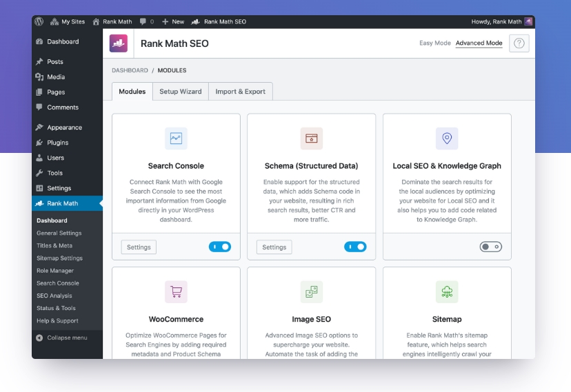This screenshot has height=392, width=571.
Task: Click the + New admin bar item
Action: tap(173, 22)
